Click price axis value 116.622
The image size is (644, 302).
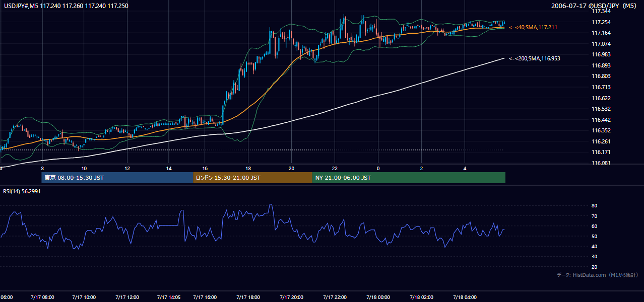tap(601, 98)
